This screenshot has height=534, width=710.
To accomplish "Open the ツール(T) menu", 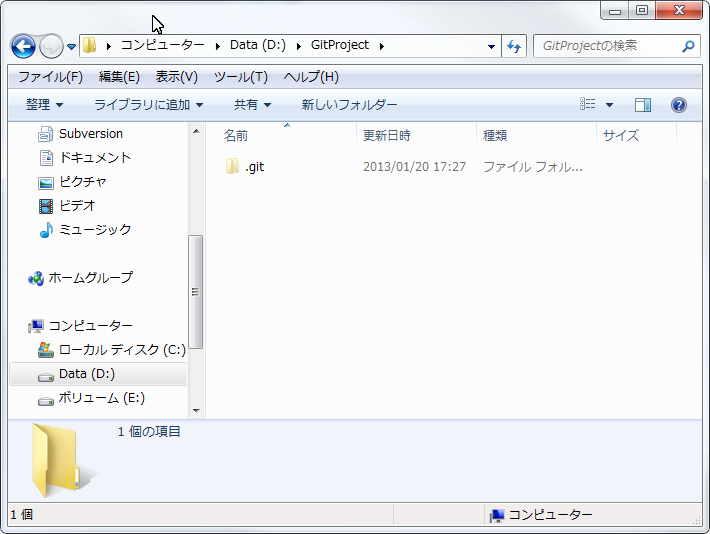I will pyautogui.click(x=240, y=77).
